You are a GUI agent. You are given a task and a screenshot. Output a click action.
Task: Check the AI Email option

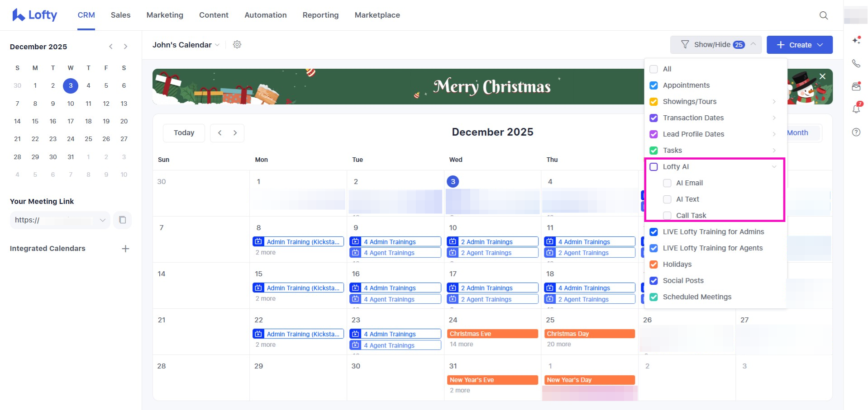coord(667,183)
